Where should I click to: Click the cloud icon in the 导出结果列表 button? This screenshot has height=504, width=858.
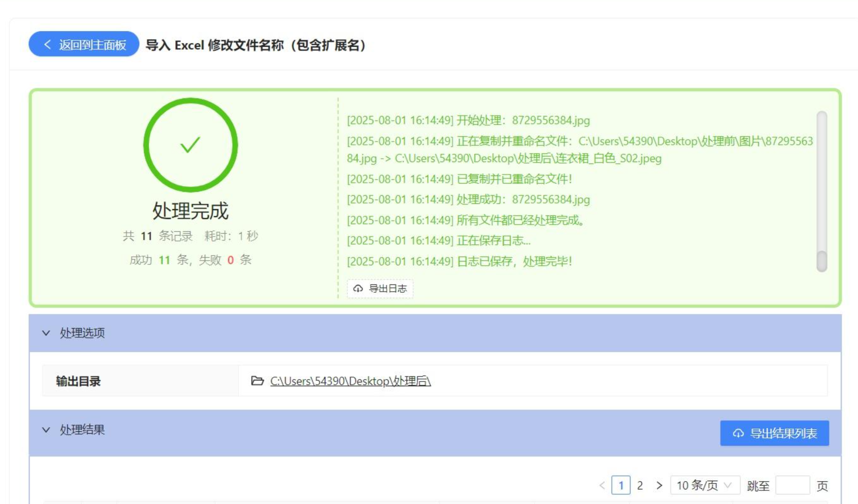738,433
